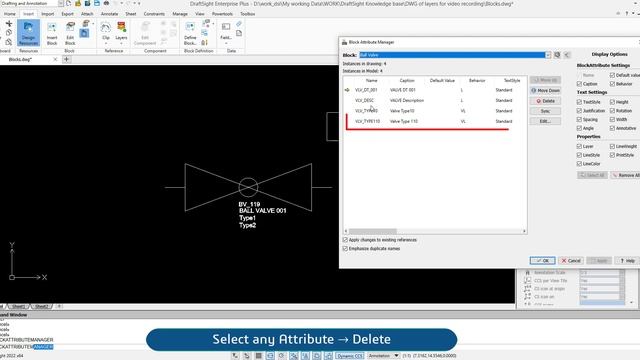Click the Remove All button

click(626, 175)
